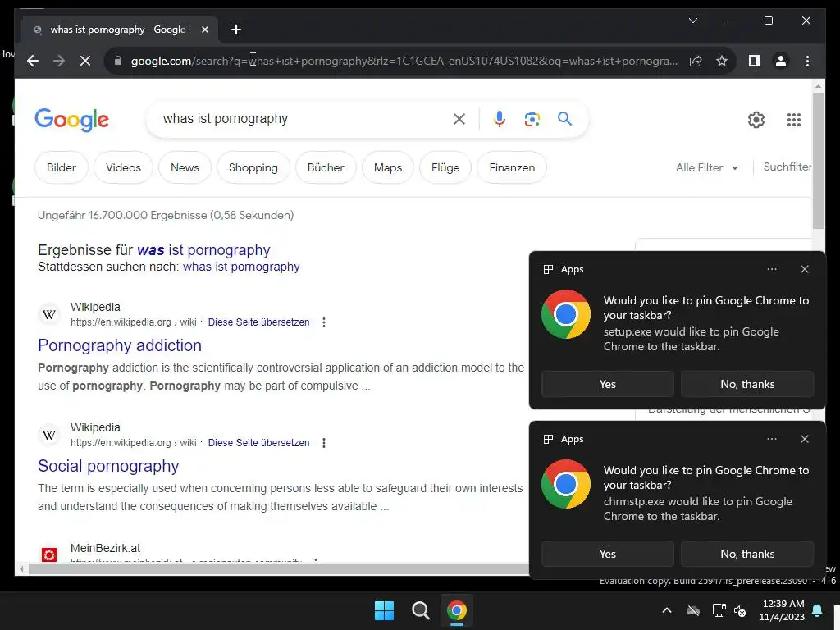Clear the search box with X icon
The width and height of the screenshot is (840, 630).
459,119
